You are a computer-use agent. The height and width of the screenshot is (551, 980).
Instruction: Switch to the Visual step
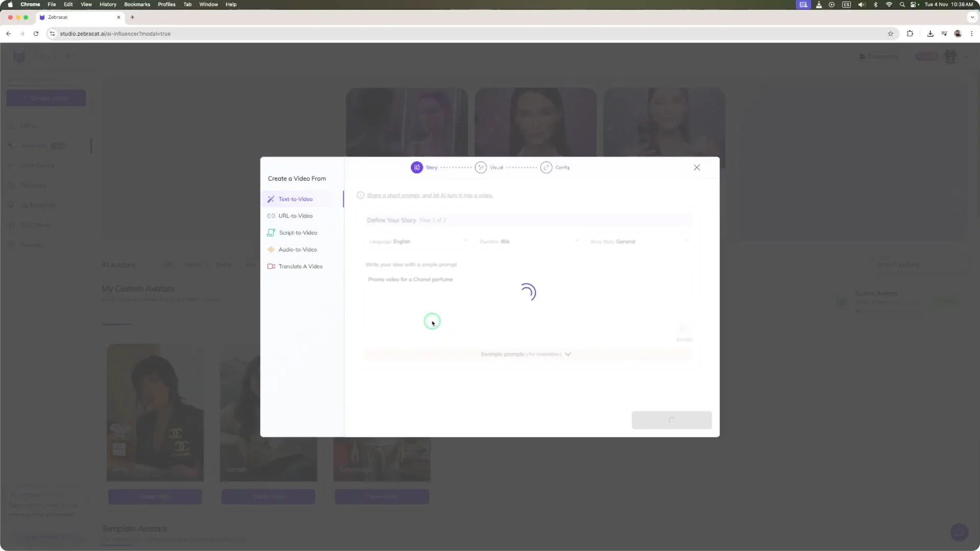coord(489,167)
